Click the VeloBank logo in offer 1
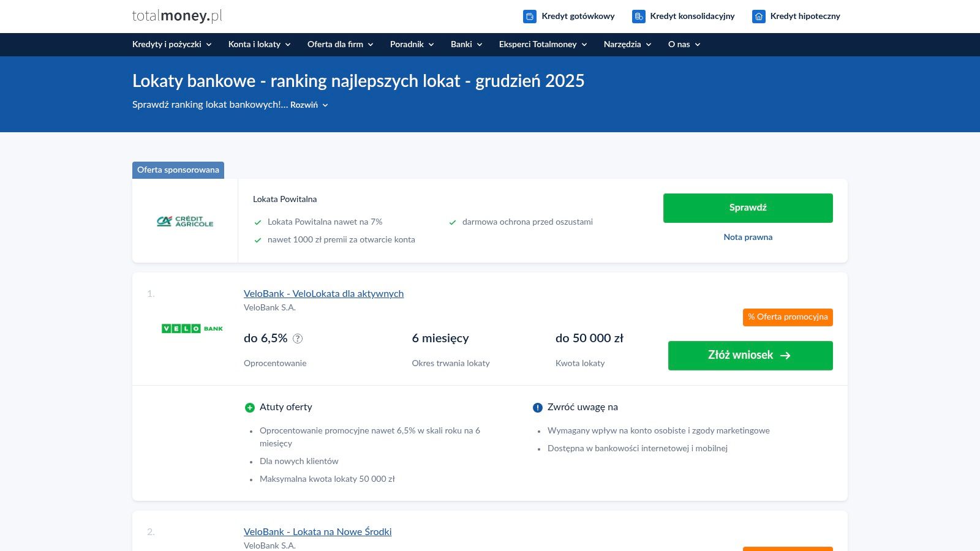This screenshot has width=980, height=551. 192,329
